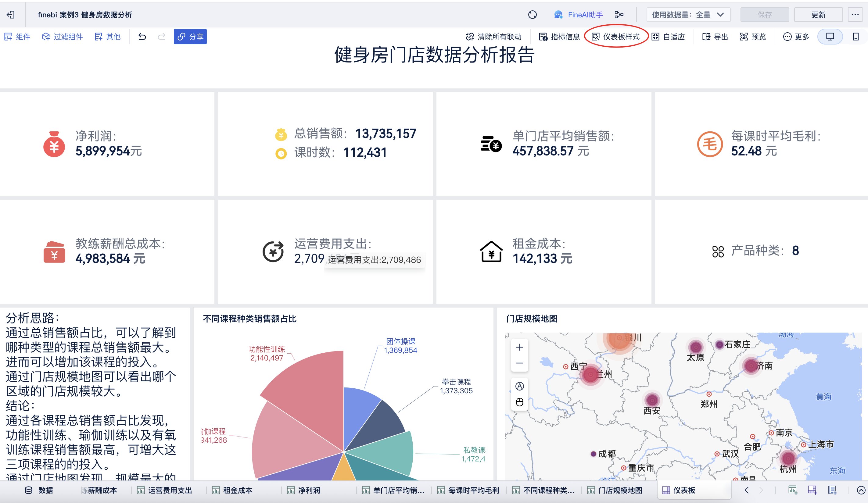Switch to the 净利润 component tab
The height and width of the screenshot is (503, 868).
pyautogui.click(x=304, y=490)
